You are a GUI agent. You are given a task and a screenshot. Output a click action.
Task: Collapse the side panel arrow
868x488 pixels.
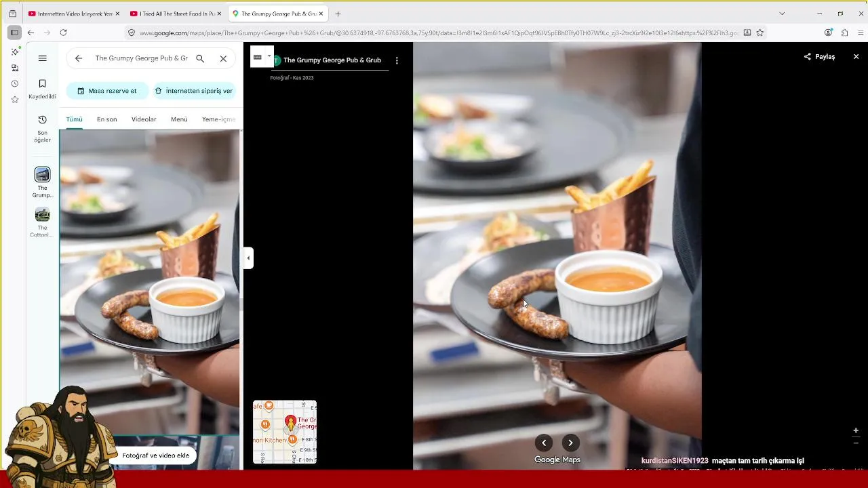click(248, 258)
